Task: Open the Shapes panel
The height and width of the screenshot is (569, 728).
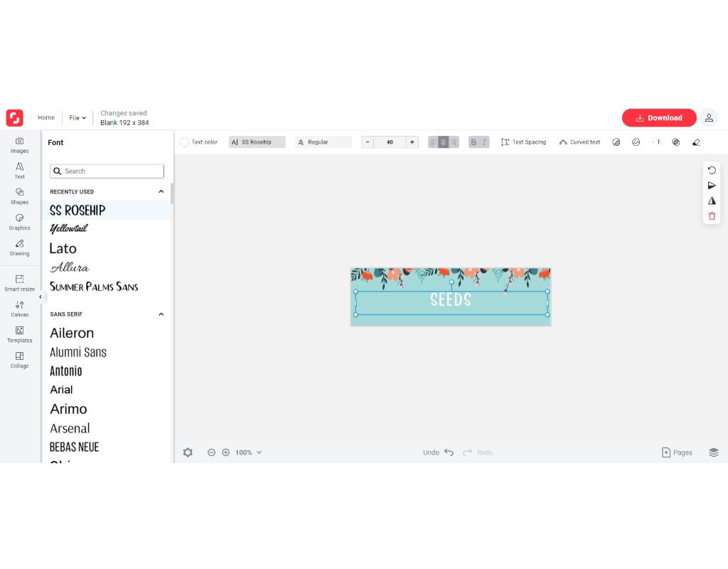Action: click(19, 196)
